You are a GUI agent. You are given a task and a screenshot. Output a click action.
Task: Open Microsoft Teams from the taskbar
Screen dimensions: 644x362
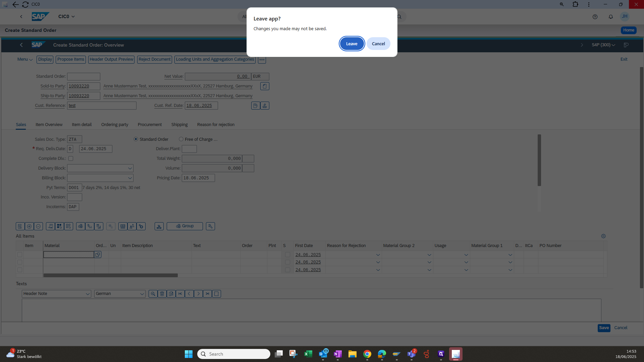point(412,354)
